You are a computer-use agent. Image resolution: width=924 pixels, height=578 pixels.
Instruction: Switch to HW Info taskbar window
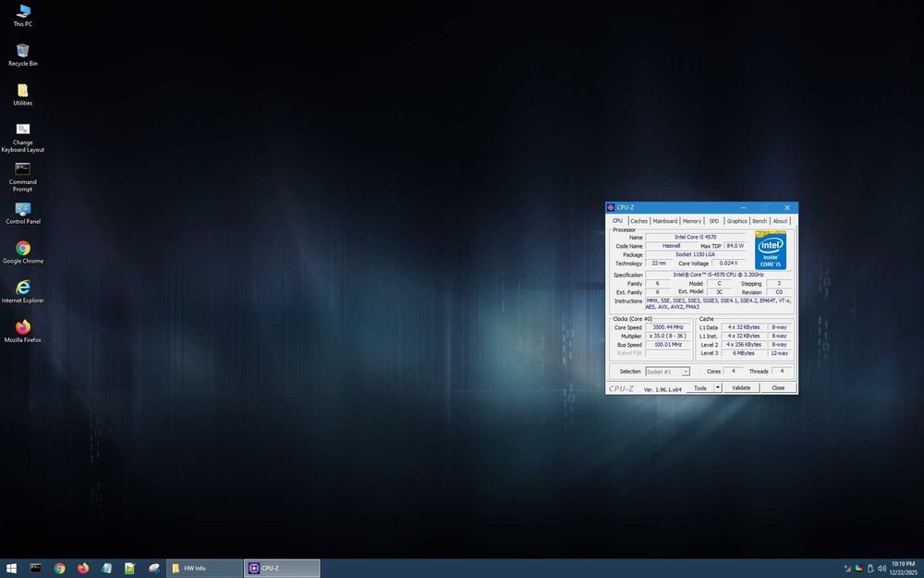point(204,569)
